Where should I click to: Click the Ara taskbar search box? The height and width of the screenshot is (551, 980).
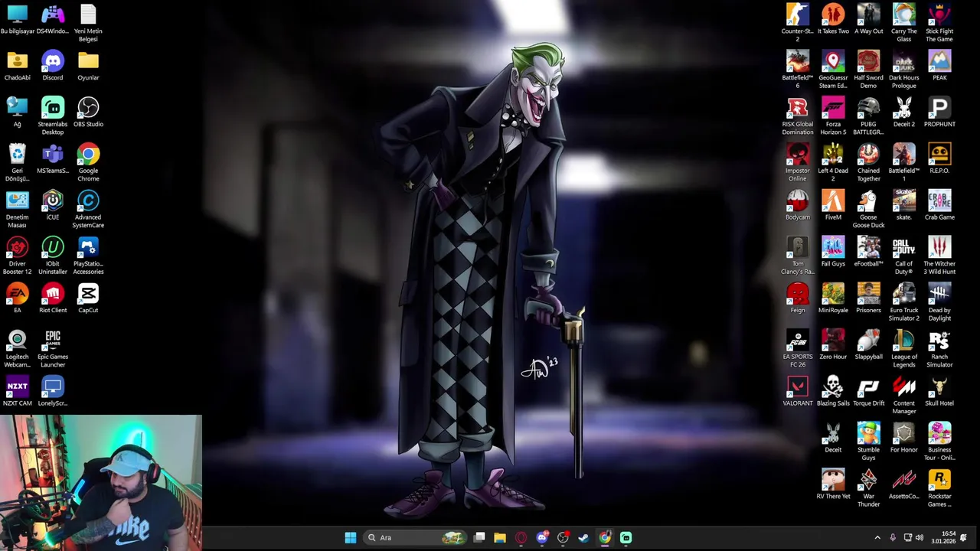[416, 537]
